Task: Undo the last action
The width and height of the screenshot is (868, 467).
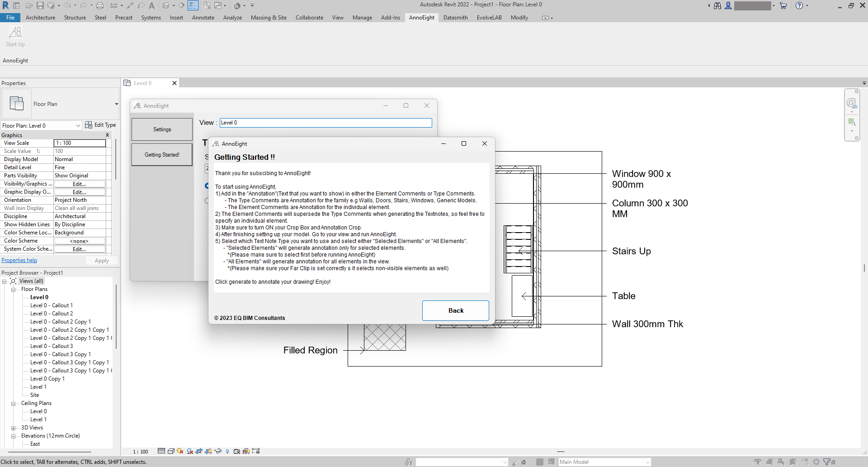Action: [67, 5]
